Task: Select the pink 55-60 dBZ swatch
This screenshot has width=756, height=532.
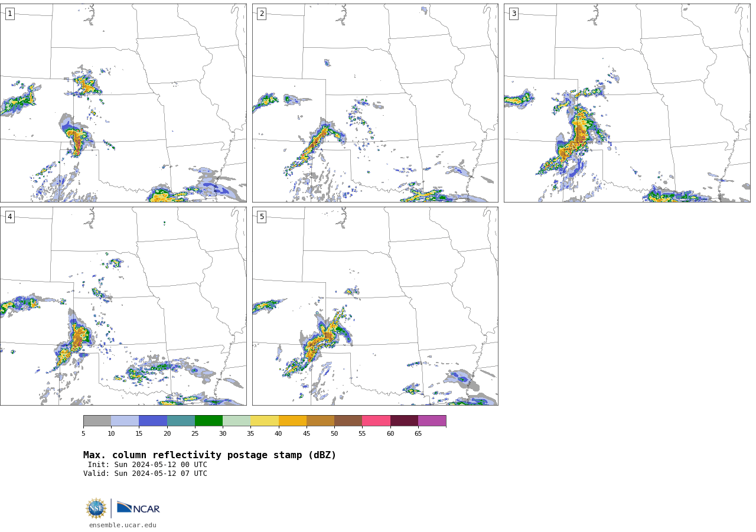Action: click(x=376, y=420)
